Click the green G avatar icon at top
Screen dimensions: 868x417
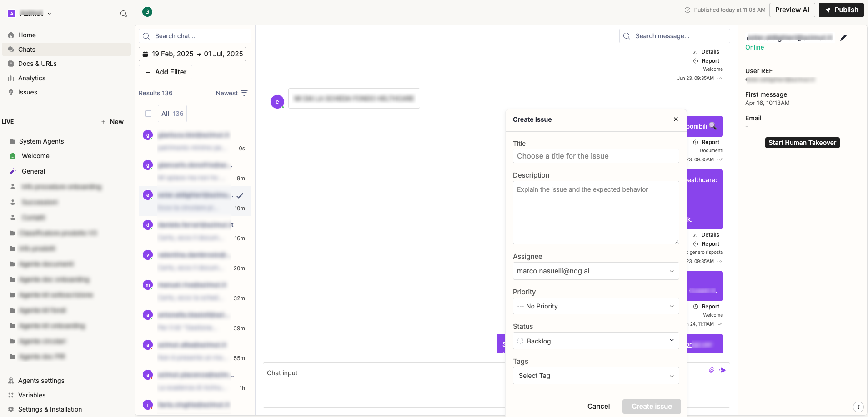tap(147, 12)
